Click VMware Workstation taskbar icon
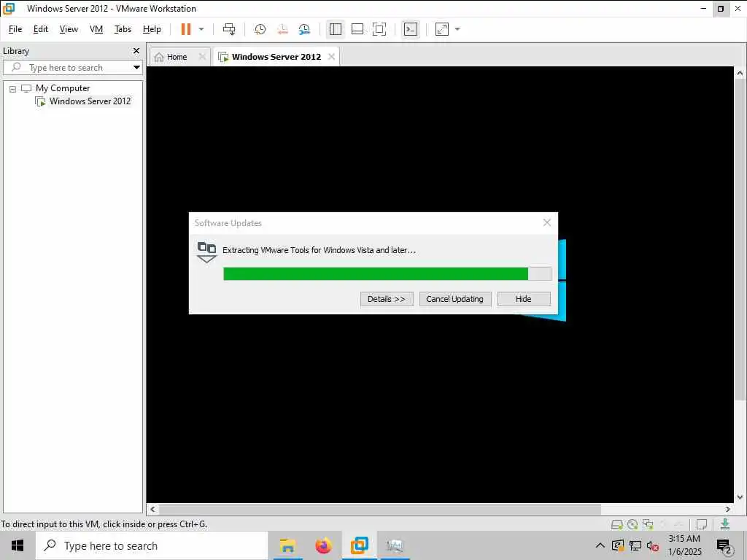The height and width of the screenshot is (560, 747). pyautogui.click(x=360, y=545)
